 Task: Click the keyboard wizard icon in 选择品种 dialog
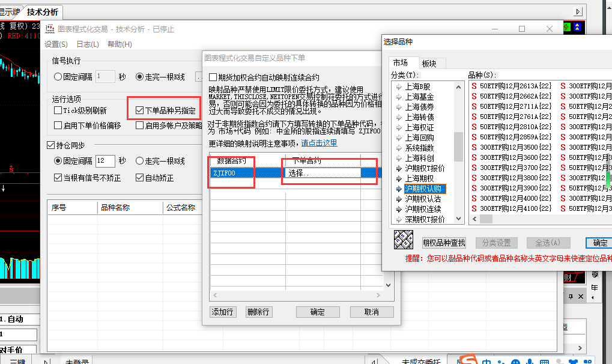pos(403,240)
